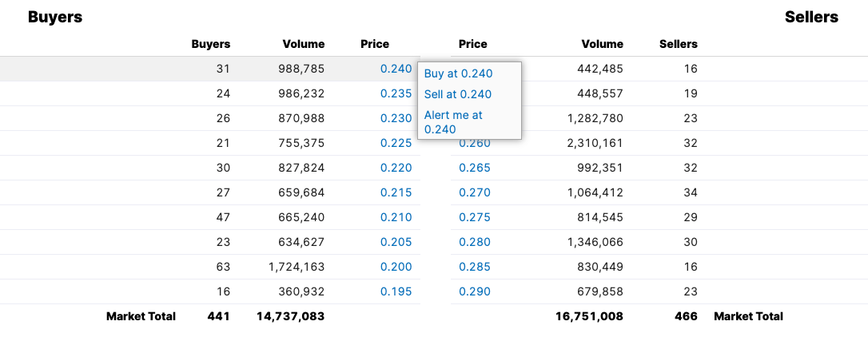
Task: Click the 0.280 seller price link
Action: tap(474, 242)
